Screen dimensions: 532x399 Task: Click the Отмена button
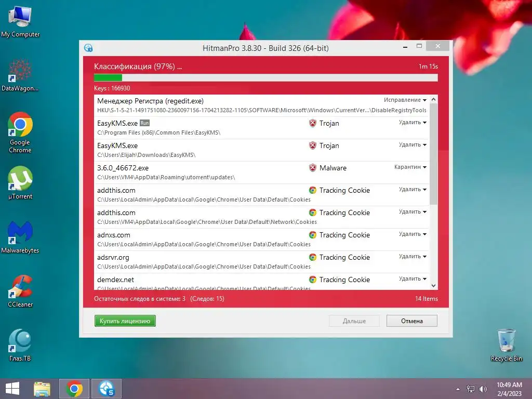[x=412, y=321]
